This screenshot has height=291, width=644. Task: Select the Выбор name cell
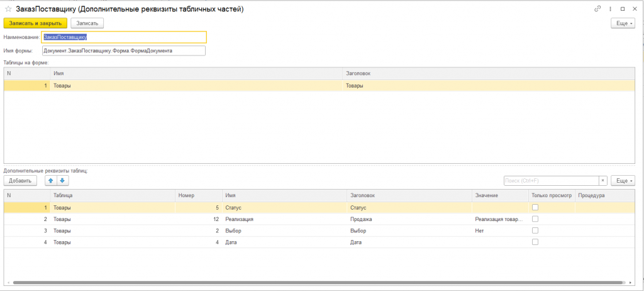point(285,231)
